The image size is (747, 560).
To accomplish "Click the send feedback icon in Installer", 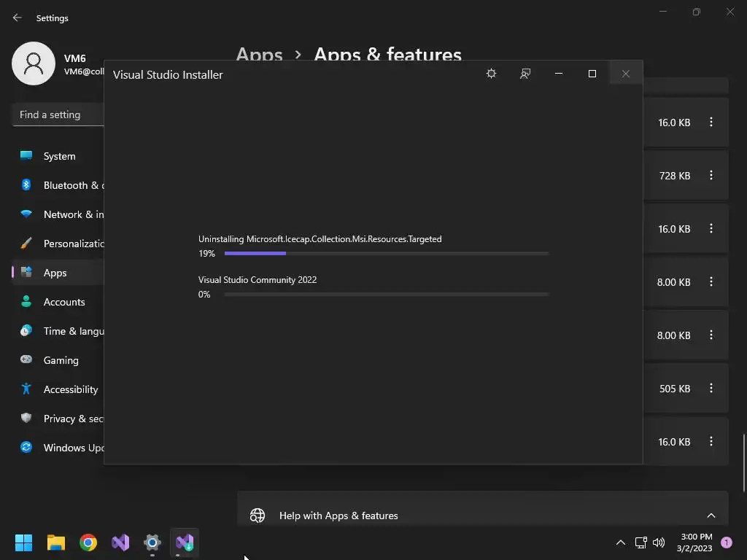I will click(525, 74).
